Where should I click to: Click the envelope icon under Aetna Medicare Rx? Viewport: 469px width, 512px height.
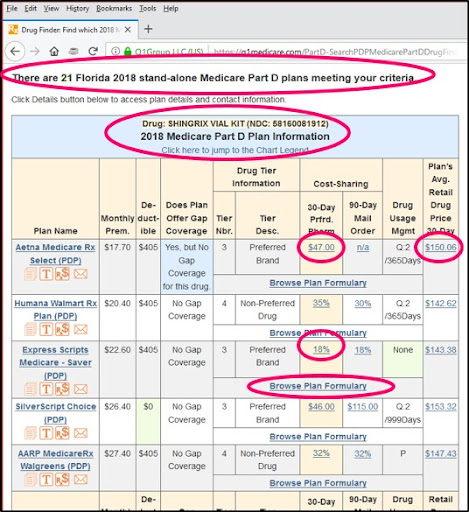80,274
